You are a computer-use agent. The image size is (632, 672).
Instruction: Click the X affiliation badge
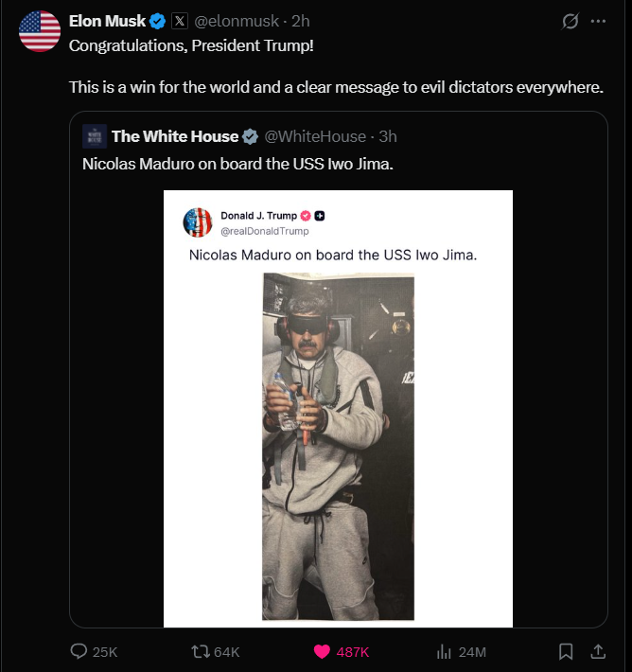[x=180, y=21]
